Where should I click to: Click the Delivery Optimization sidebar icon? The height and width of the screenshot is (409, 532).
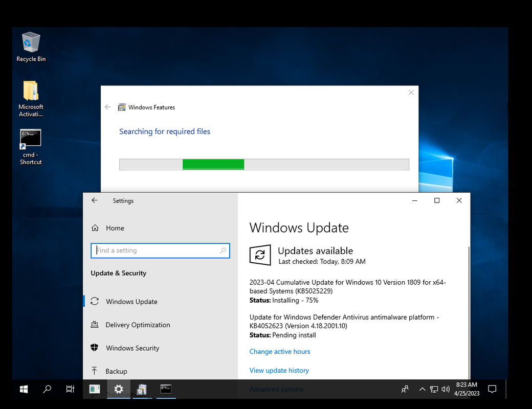95,325
